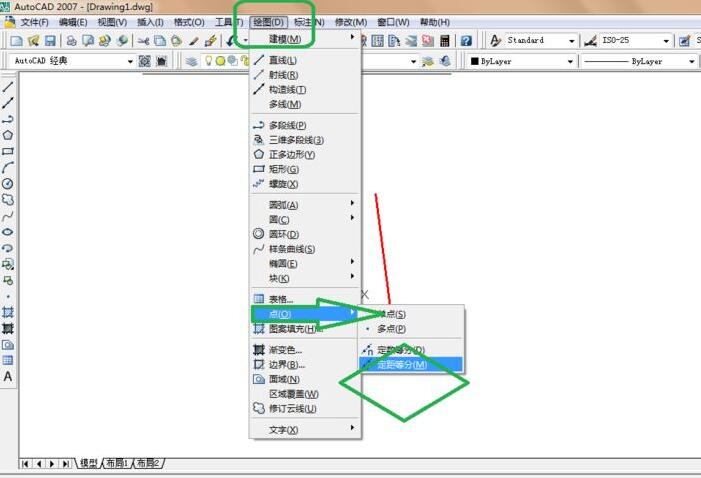Click first-tab navigation arrow beside 模型
701x478 pixels.
click(25, 464)
